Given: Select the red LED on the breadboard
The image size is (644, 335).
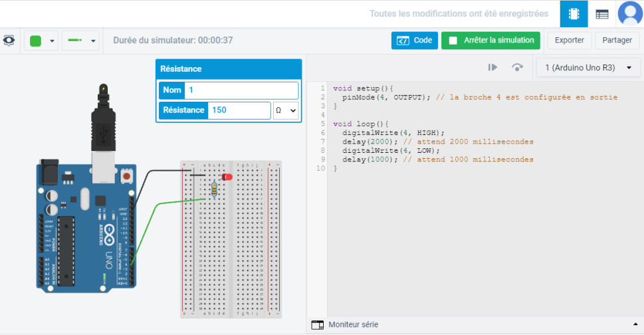Looking at the screenshot, I should pyautogui.click(x=226, y=177).
